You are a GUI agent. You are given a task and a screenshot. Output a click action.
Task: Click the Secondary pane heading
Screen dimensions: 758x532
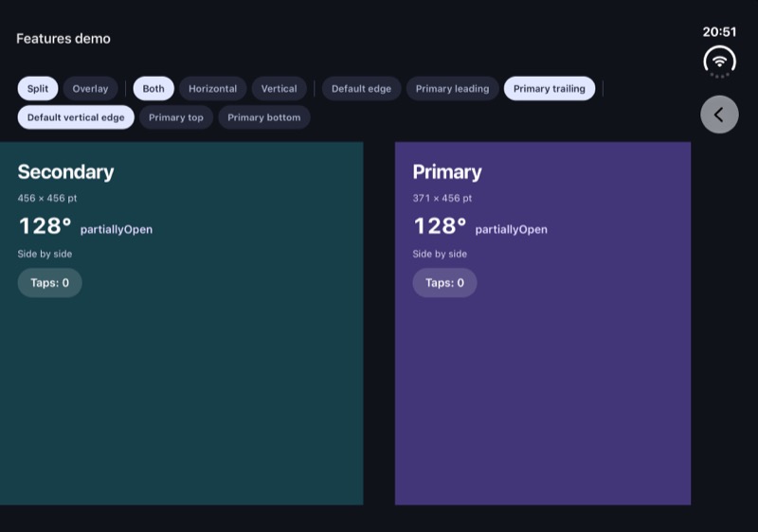coord(65,172)
